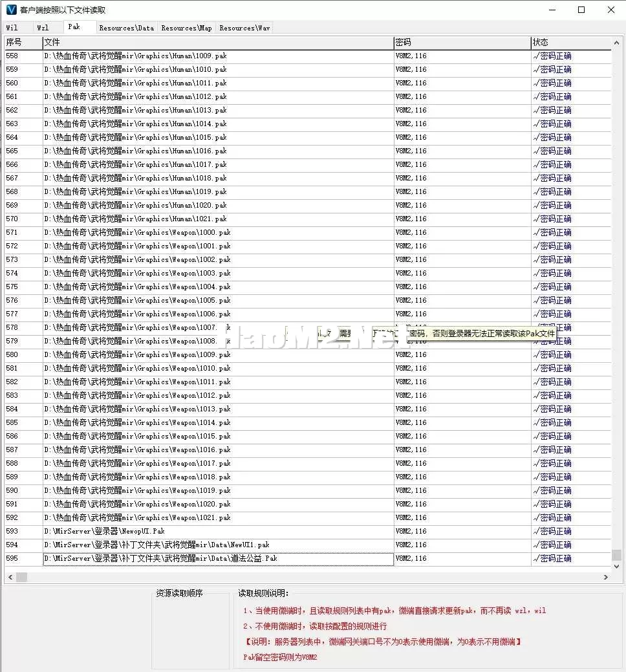Click the 资源读取顺序 list box
Viewport: 626px width, 672px height.
pyautogui.click(x=191, y=632)
